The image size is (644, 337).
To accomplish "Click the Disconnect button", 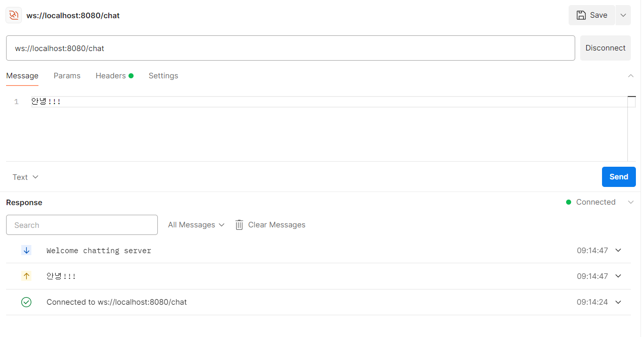I will [605, 48].
